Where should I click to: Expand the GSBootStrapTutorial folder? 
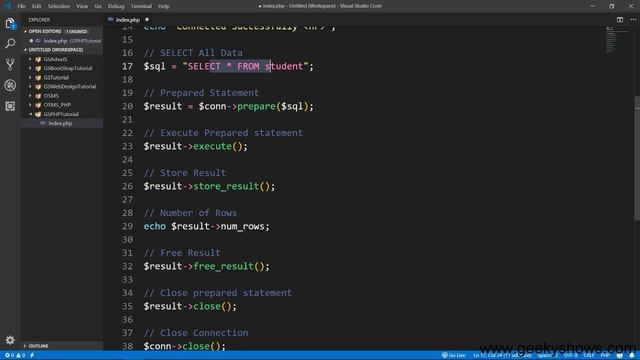(x=30, y=68)
